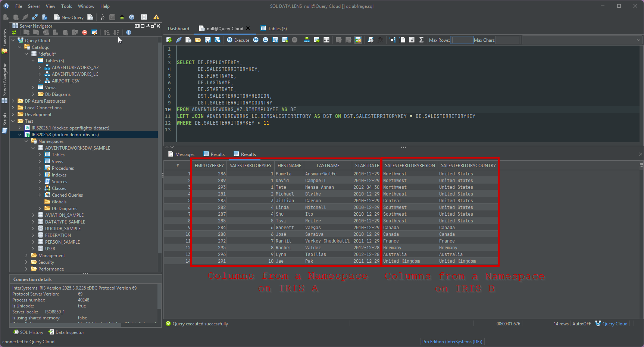Pin the Server Navigator panel
Screen dimensions: 644x347
[148, 26]
